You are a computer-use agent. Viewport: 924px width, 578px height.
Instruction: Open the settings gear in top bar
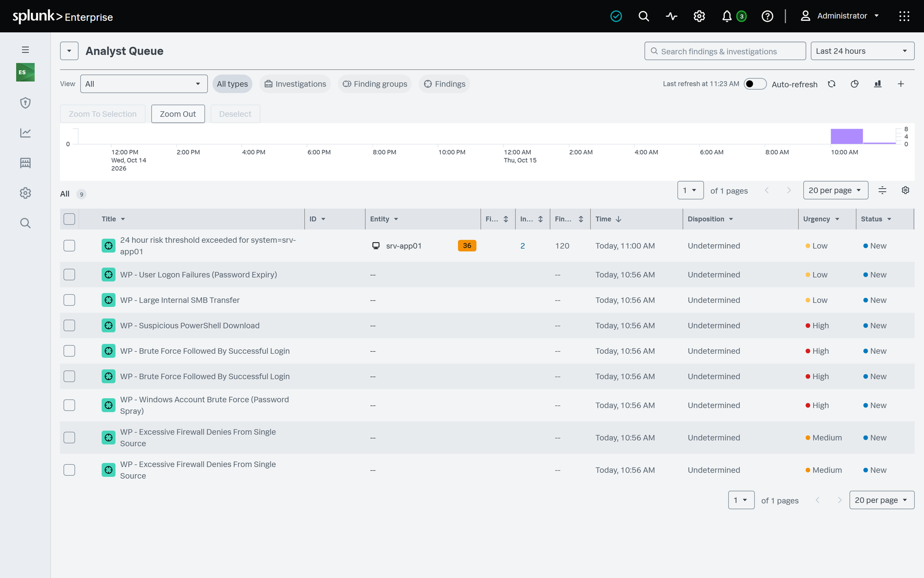tap(699, 16)
